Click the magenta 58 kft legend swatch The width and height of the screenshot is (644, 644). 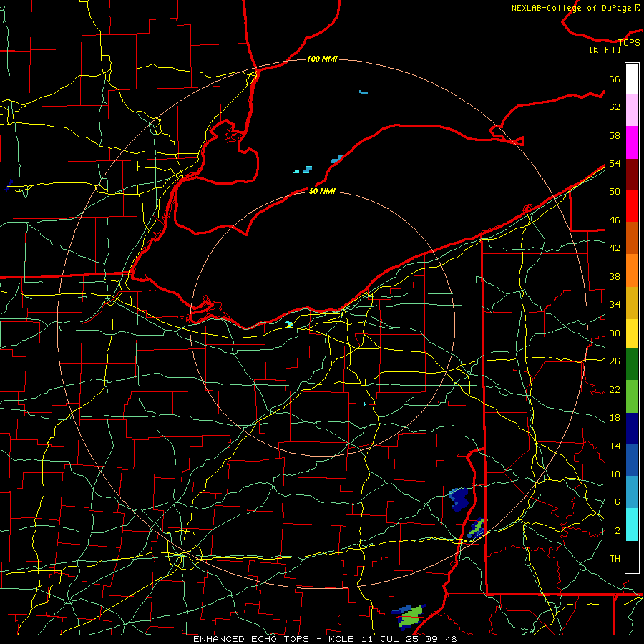click(x=632, y=142)
